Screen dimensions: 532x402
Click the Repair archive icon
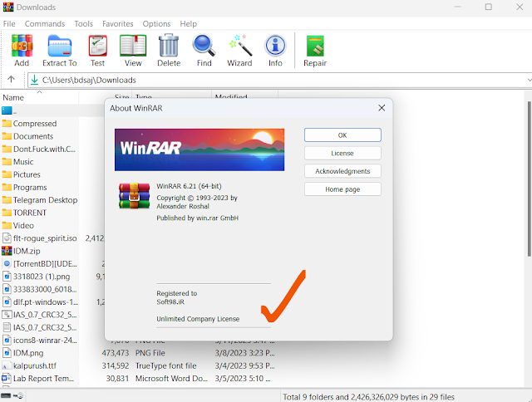click(315, 46)
